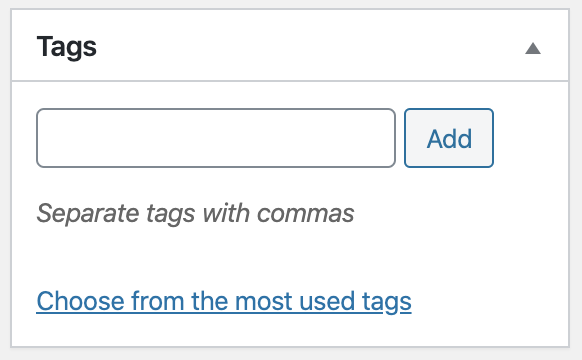Collapse the Tags panel using the triangle arrow

(533, 48)
